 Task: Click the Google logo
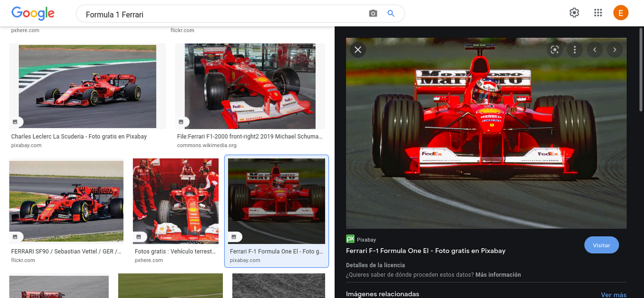(33, 14)
